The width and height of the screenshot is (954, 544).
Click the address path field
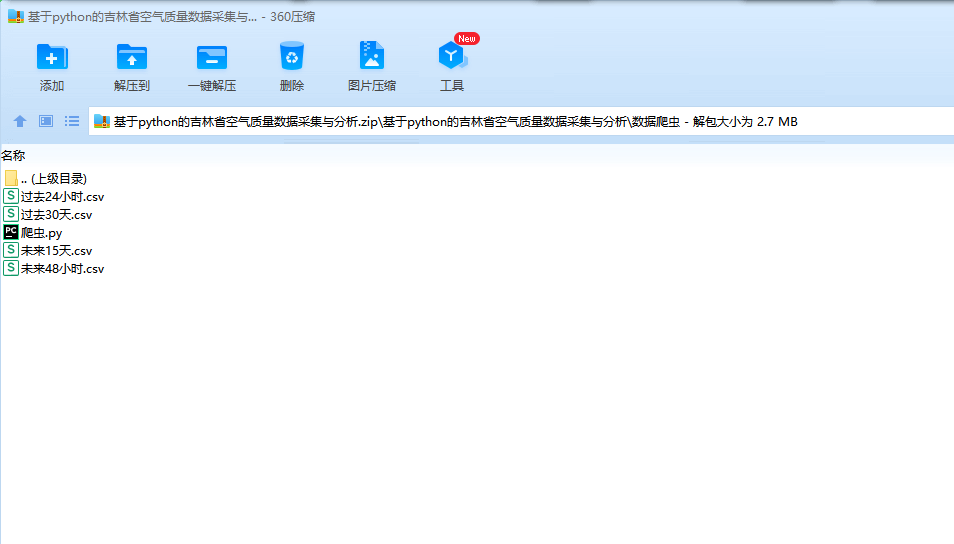(521, 121)
